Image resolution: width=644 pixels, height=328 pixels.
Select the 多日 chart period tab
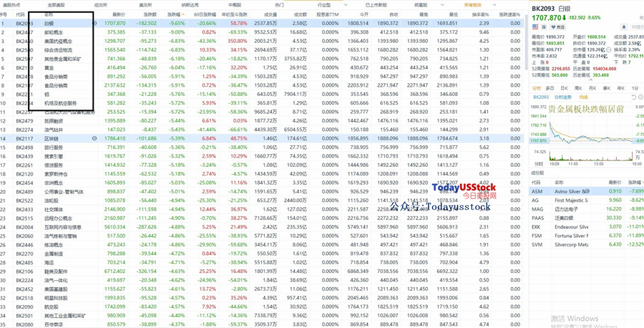point(550,88)
